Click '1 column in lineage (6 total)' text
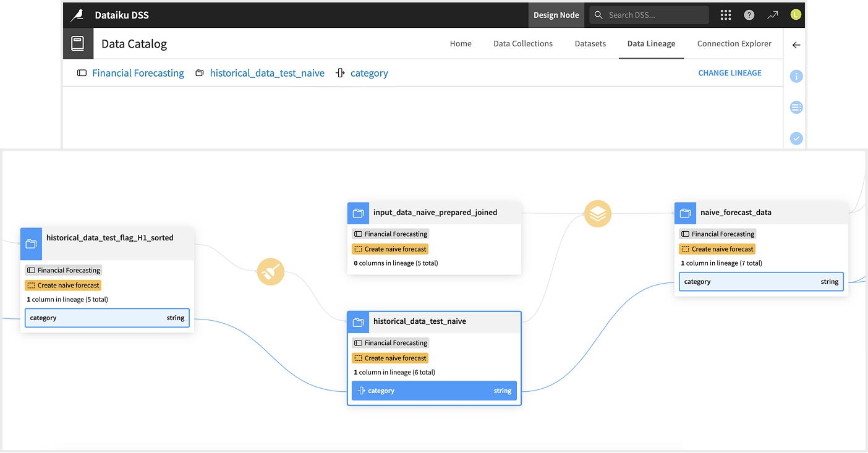Image resolution: width=868 pixels, height=453 pixels. (394, 373)
